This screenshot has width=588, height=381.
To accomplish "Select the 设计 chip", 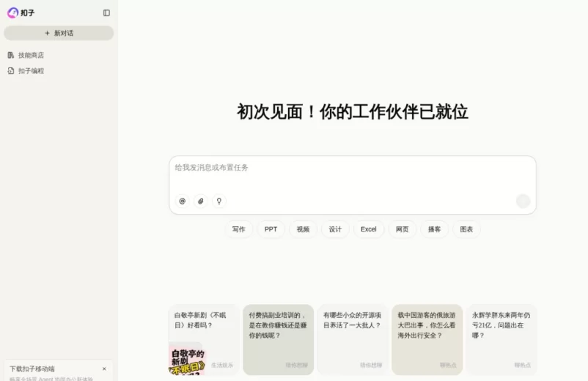I will (x=335, y=229).
